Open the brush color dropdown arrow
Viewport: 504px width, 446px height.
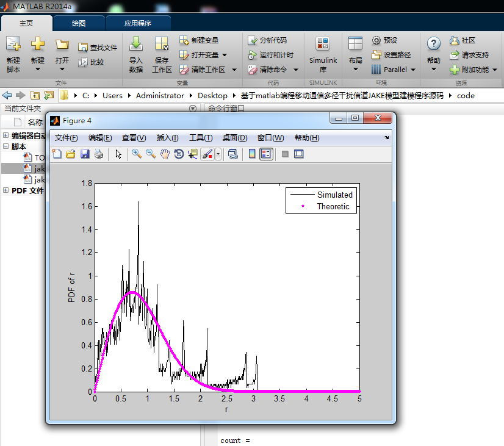218,154
